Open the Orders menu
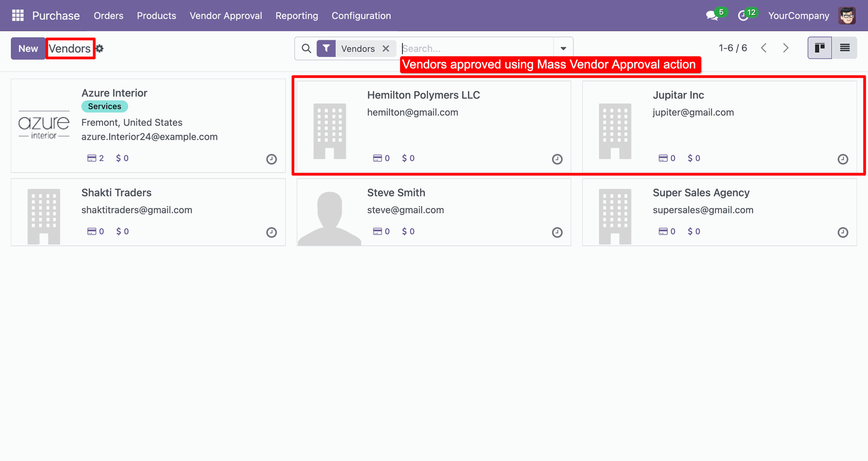Screen dimensions: 868x461 click(x=108, y=16)
